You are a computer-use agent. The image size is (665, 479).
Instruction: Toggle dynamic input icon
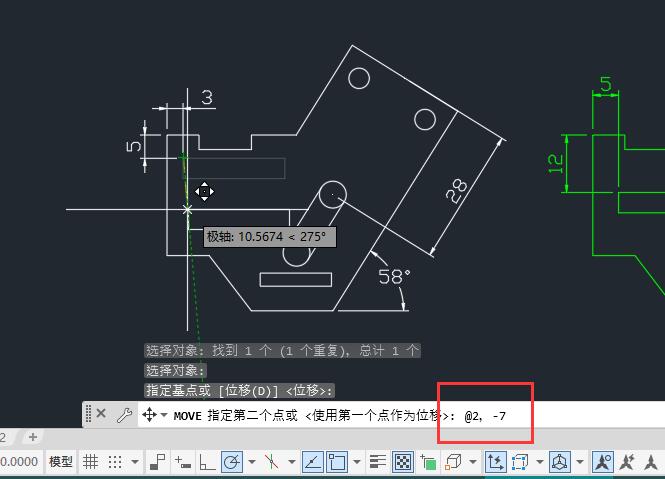[x=183, y=462]
